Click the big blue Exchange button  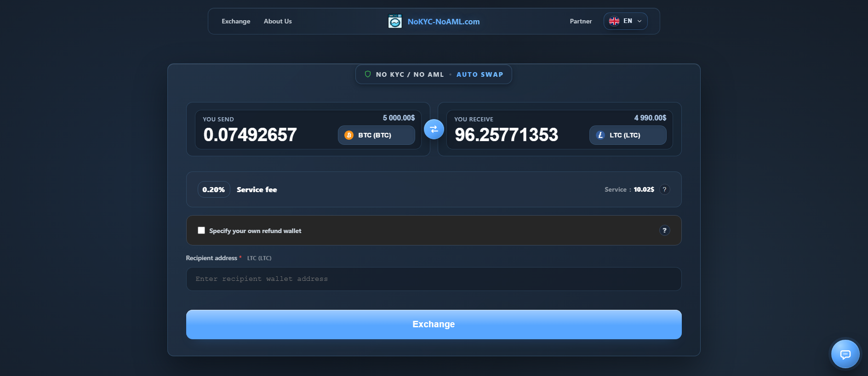434,325
